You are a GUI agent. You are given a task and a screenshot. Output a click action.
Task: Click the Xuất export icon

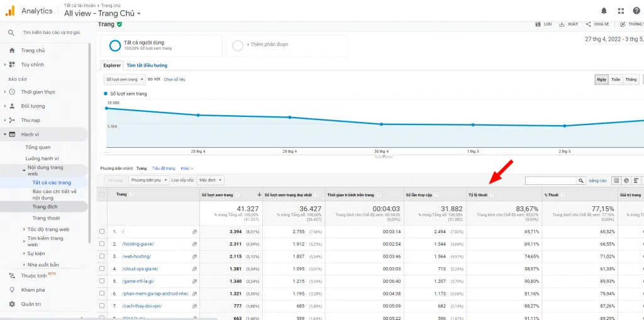tap(562, 25)
